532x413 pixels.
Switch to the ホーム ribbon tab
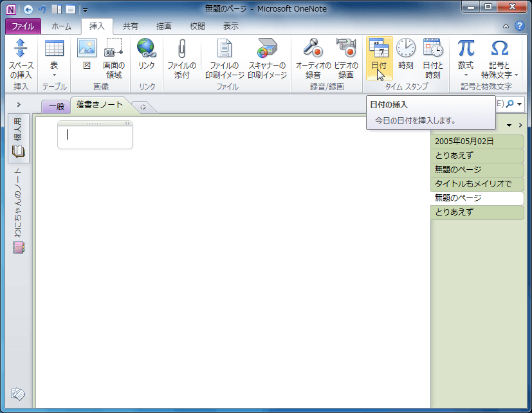pos(61,26)
